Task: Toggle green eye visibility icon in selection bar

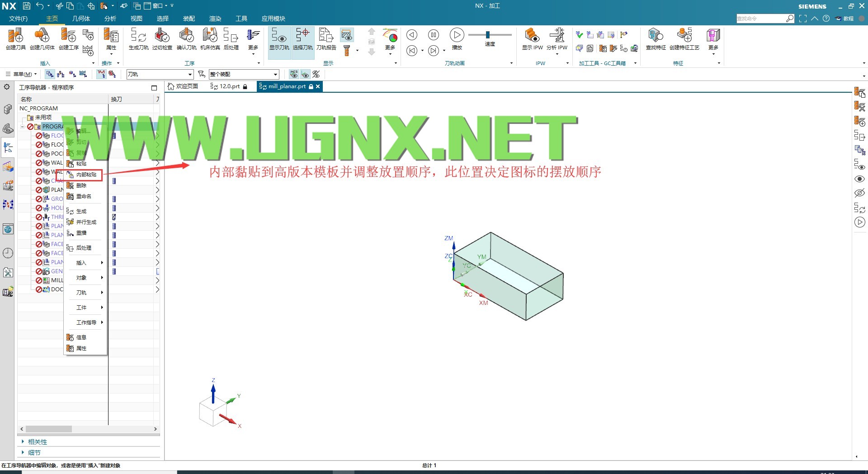Action: pyautogui.click(x=305, y=74)
